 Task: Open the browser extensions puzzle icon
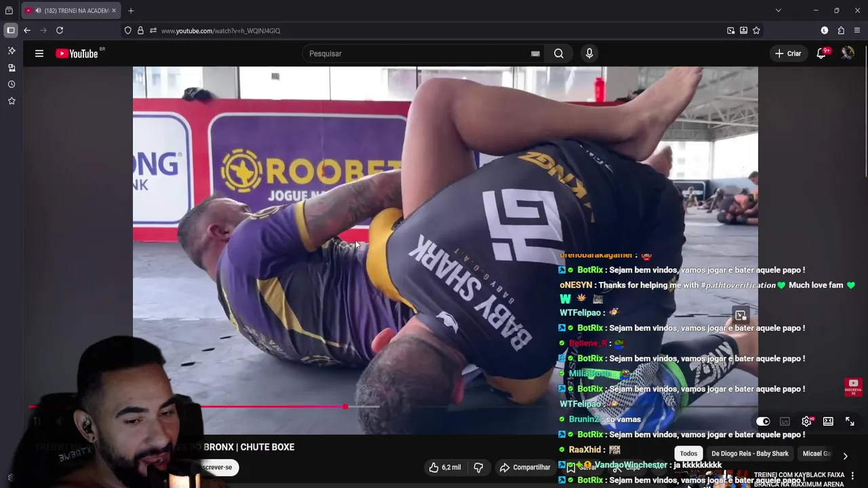tap(841, 30)
